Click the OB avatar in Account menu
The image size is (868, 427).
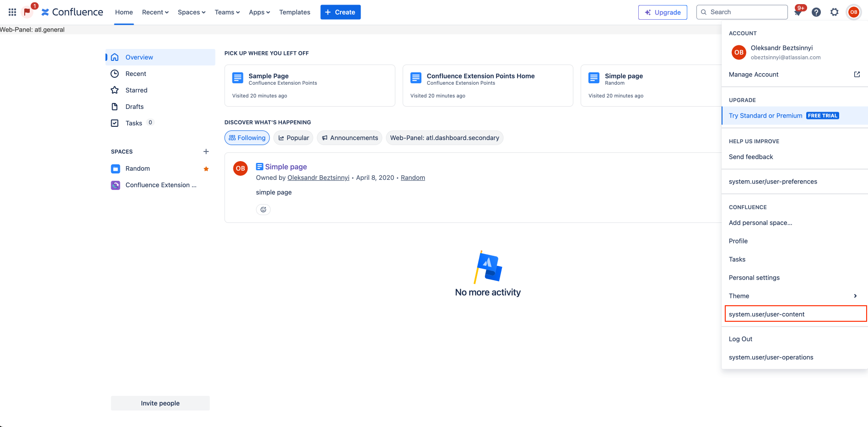pyautogui.click(x=739, y=52)
